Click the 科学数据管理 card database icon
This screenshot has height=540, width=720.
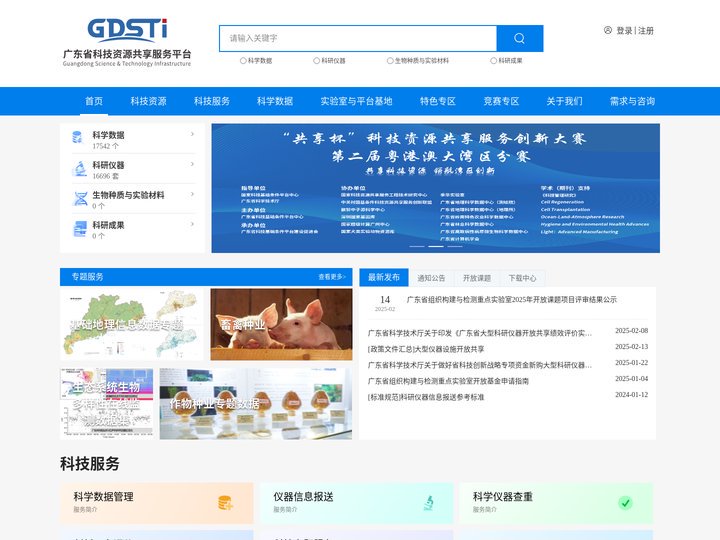pos(225,503)
